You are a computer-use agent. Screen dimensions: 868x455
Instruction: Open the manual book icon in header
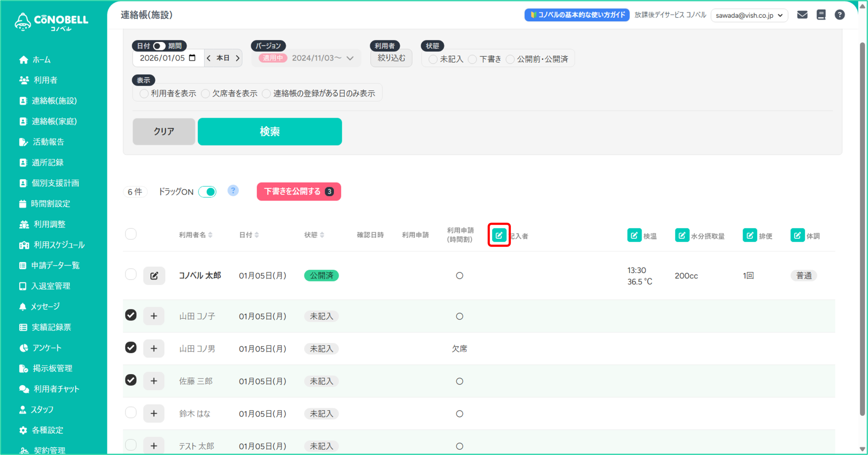point(821,15)
